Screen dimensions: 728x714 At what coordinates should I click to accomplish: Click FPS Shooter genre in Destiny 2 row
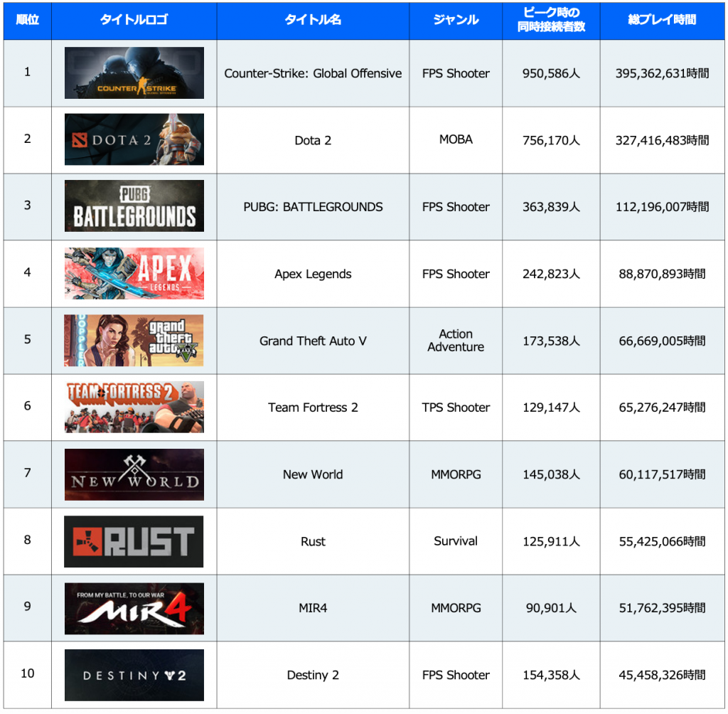pyautogui.click(x=456, y=675)
